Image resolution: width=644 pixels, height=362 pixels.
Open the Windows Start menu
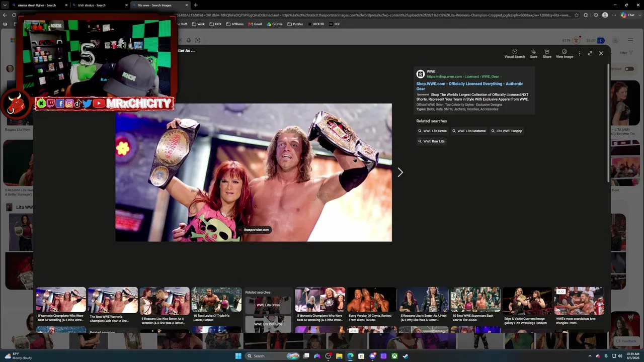(x=238, y=356)
